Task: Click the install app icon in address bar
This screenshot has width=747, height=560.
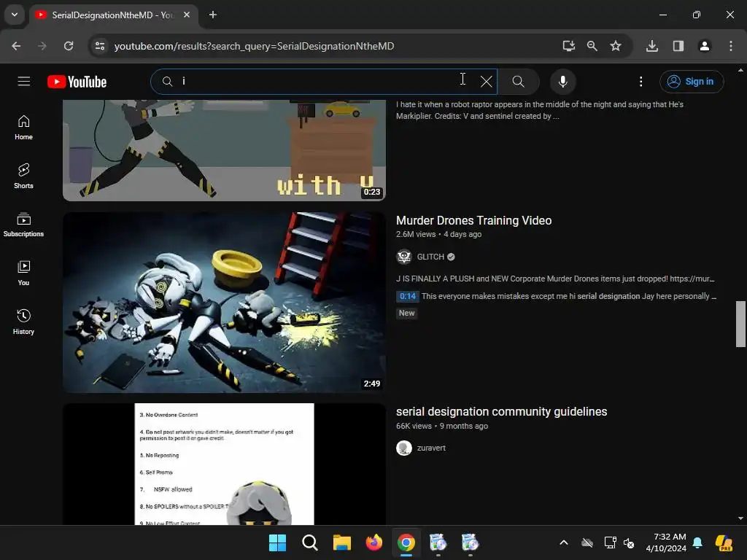Action: 568,46
